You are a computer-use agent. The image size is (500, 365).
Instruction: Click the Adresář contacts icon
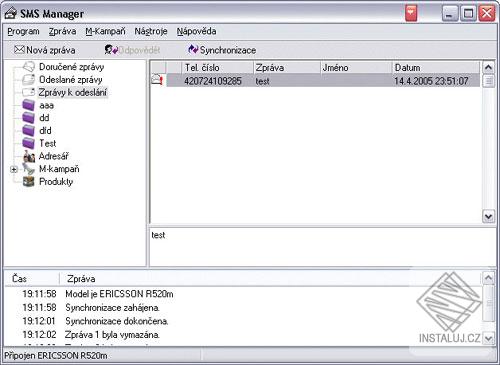tap(29, 156)
